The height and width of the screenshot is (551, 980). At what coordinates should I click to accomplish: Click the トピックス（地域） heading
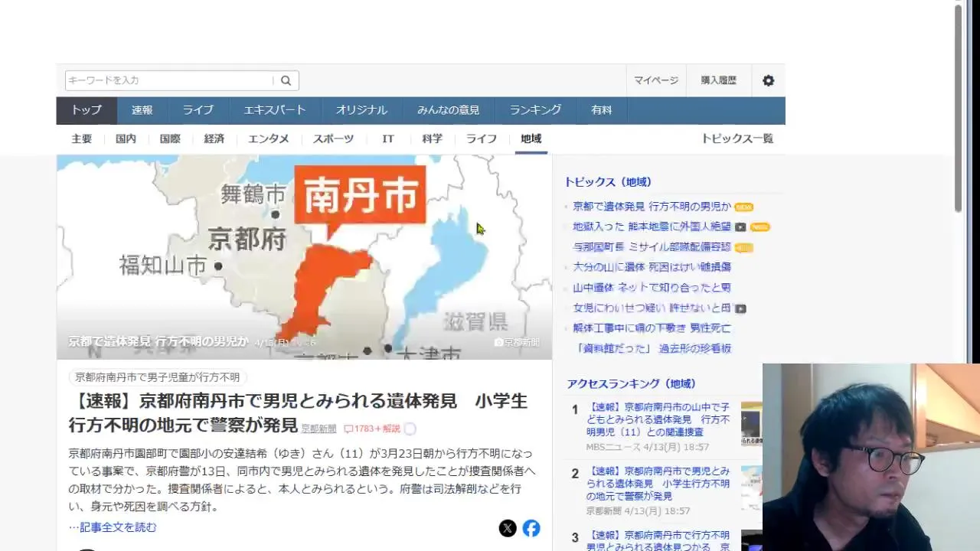(608, 182)
